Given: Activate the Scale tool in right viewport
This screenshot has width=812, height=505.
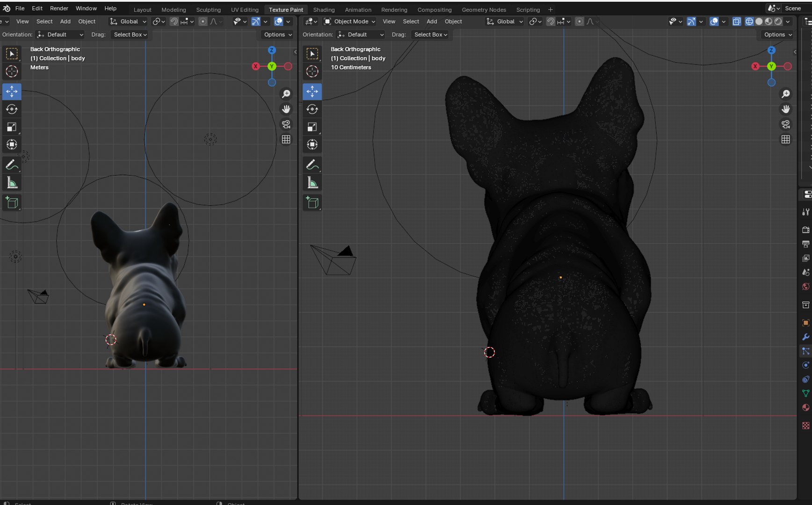Looking at the screenshot, I should (x=312, y=127).
